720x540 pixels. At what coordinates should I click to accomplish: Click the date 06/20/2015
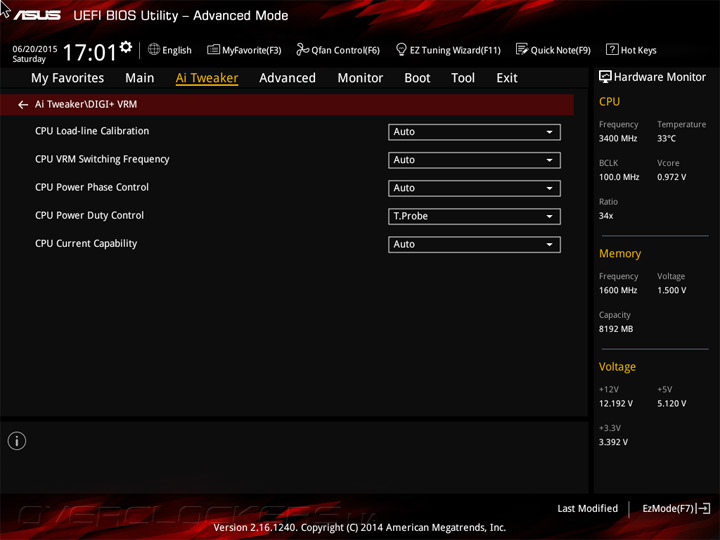click(x=35, y=49)
